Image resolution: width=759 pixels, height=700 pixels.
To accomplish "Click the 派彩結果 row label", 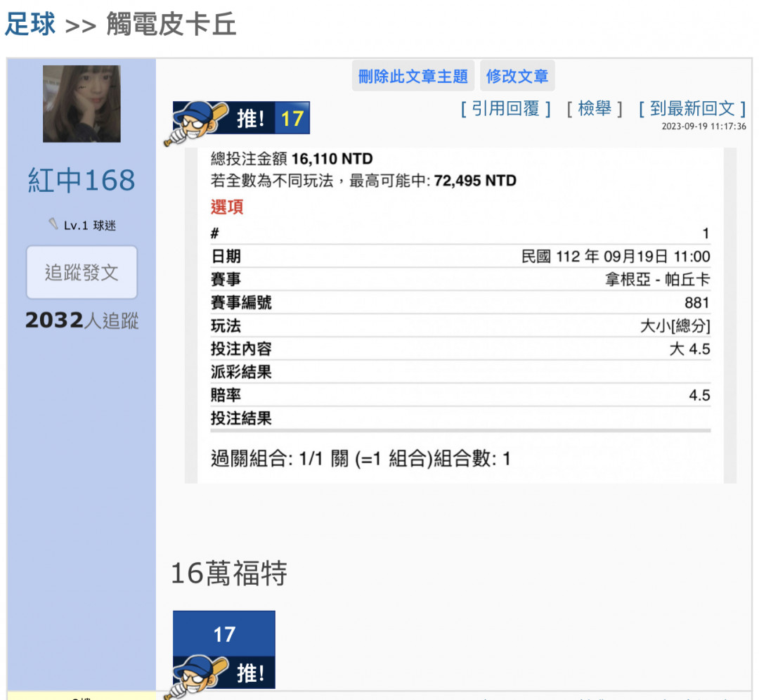I will [x=241, y=372].
